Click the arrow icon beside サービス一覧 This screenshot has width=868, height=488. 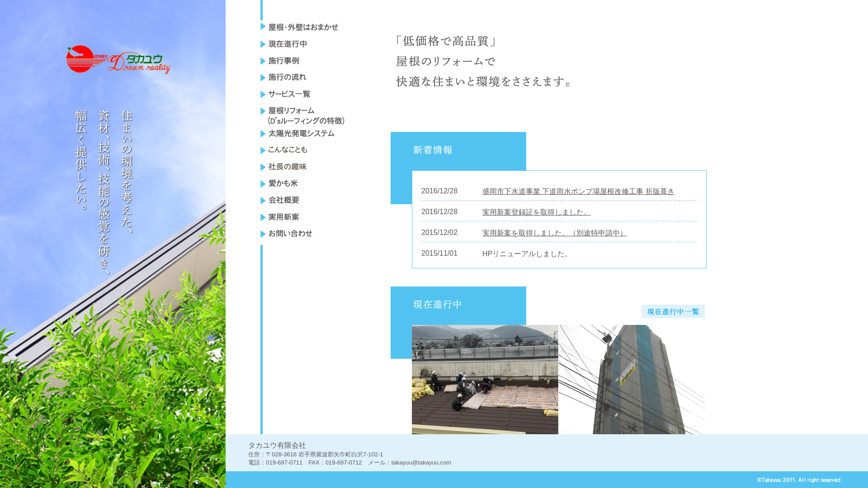pos(262,94)
